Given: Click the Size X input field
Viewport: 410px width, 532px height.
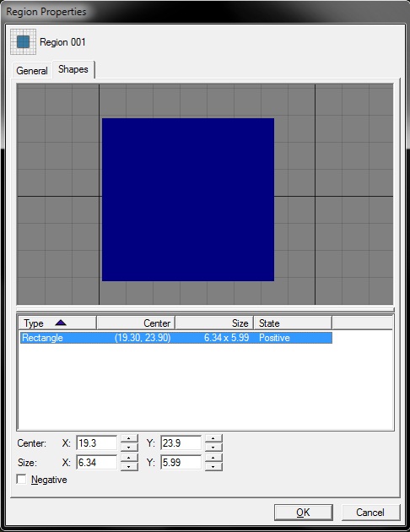Looking at the screenshot, I should (97, 463).
